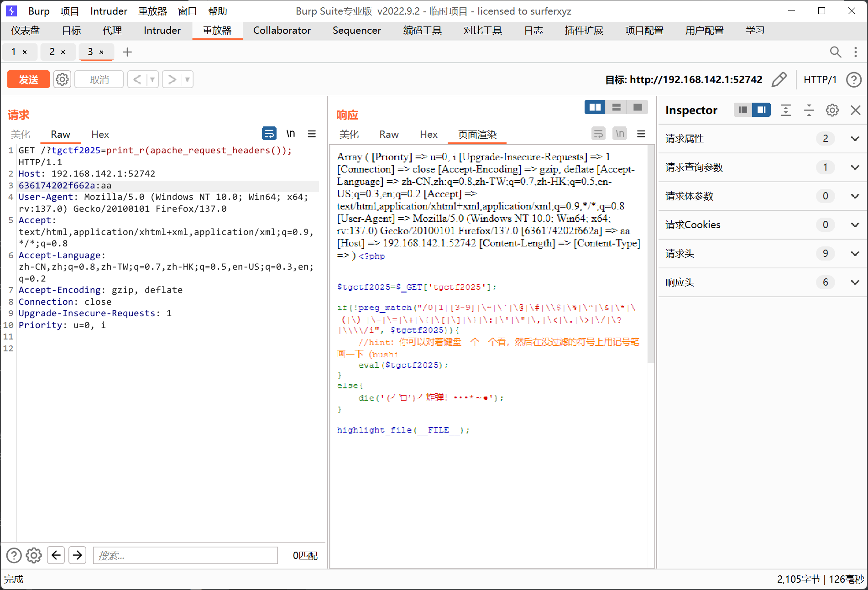
Task: Go to the previous request in history
Action: pyautogui.click(x=137, y=79)
